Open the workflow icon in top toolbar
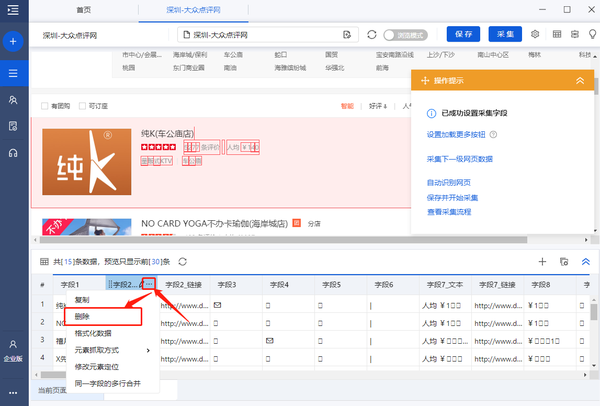The width and height of the screenshot is (600, 406). 575,34
